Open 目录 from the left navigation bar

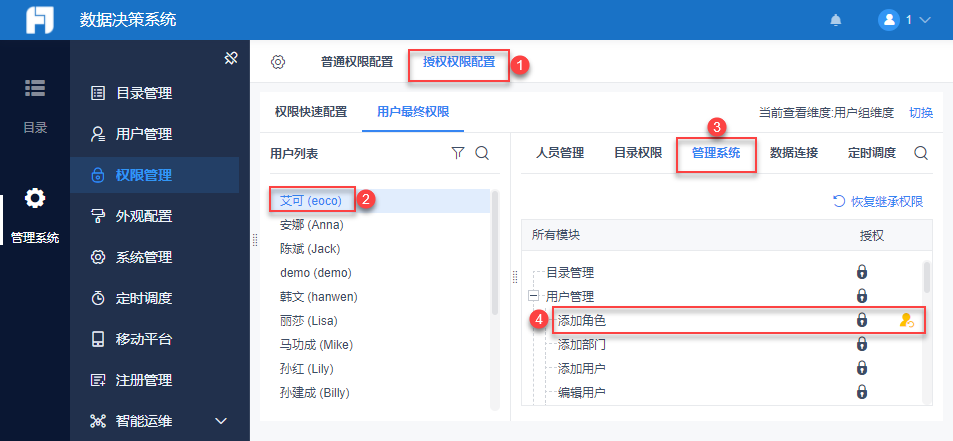(x=35, y=103)
